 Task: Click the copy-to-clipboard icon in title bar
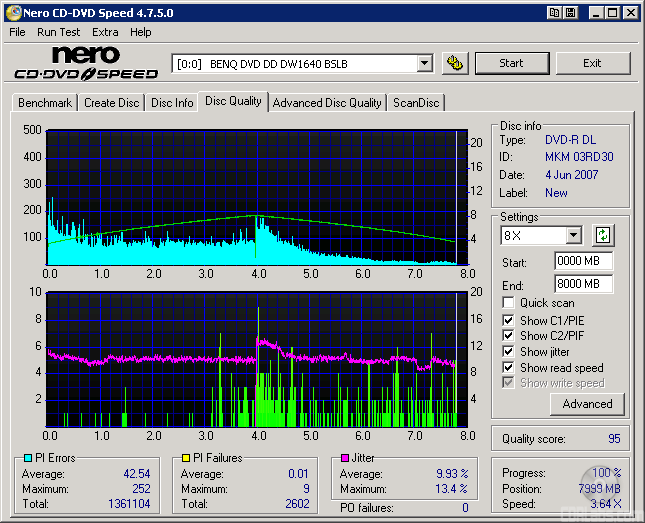tap(553, 13)
